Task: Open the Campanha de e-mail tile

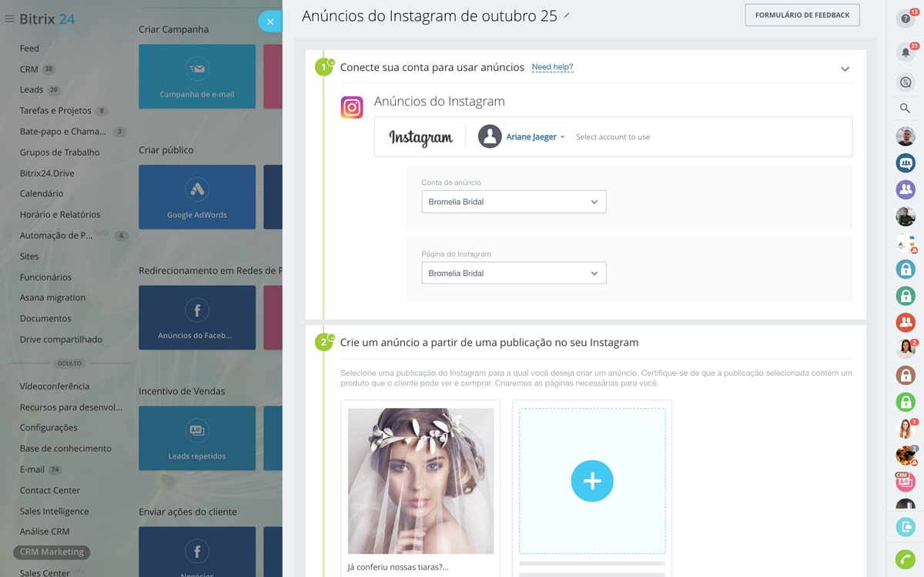Action: point(197,76)
